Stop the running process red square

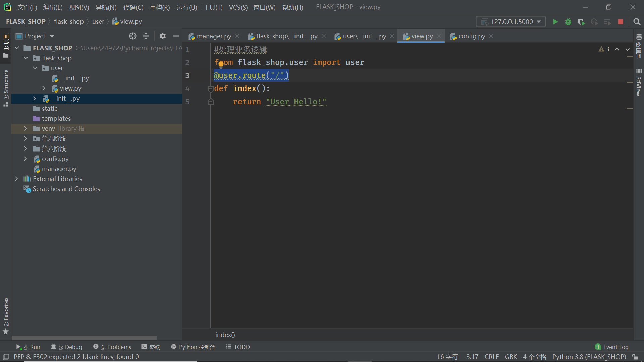coord(621,22)
